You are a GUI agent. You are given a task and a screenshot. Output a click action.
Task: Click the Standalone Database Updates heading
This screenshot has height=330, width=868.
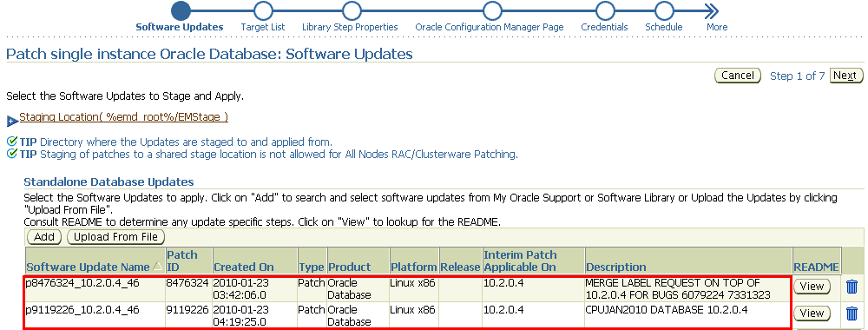coord(108,181)
